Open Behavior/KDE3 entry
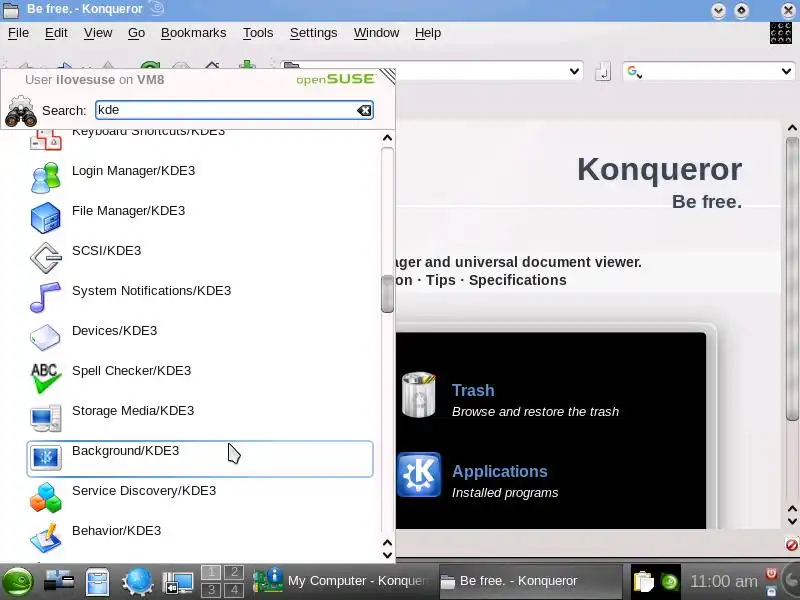The image size is (800, 600). 199,538
